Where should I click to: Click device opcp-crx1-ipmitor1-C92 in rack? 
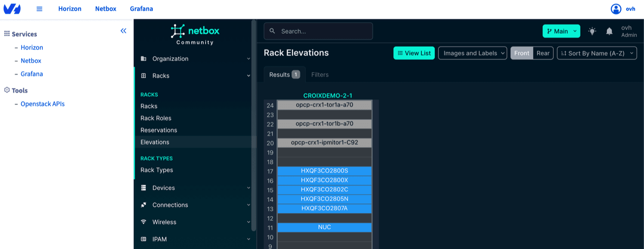click(324, 143)
